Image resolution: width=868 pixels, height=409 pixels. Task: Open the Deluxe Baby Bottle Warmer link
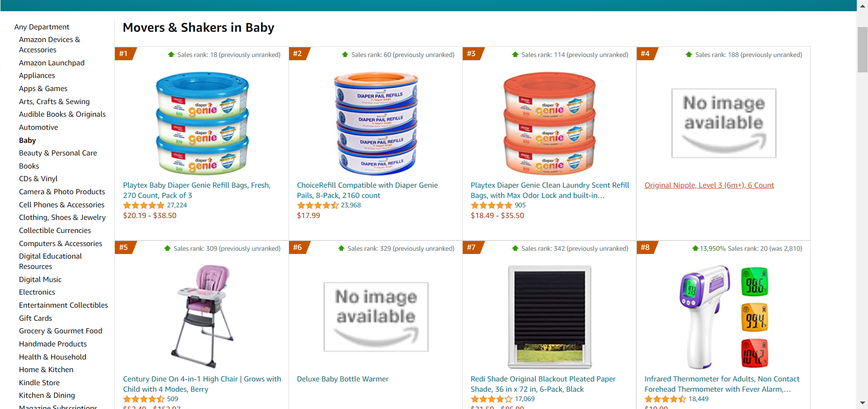(x=343, y=379)
